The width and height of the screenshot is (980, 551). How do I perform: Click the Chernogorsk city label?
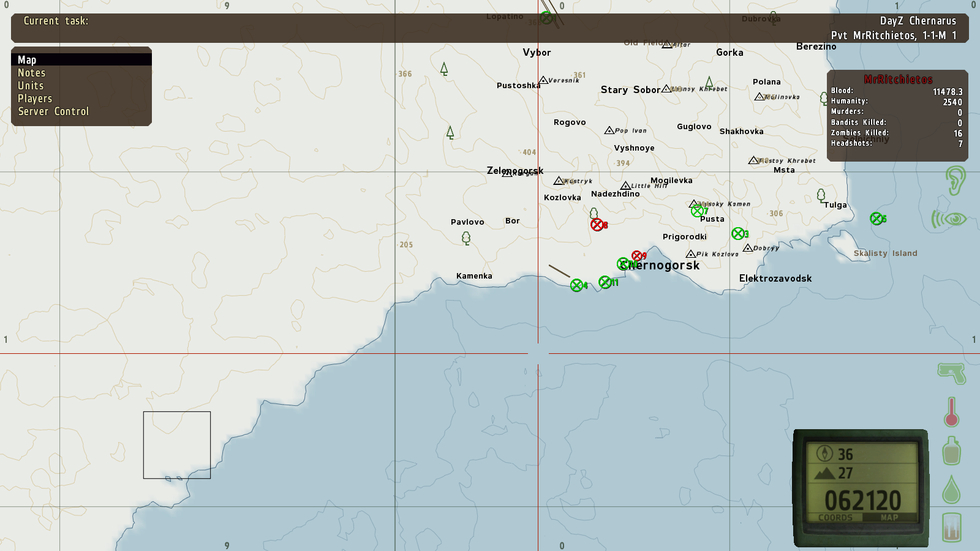[x=660, y=265]
